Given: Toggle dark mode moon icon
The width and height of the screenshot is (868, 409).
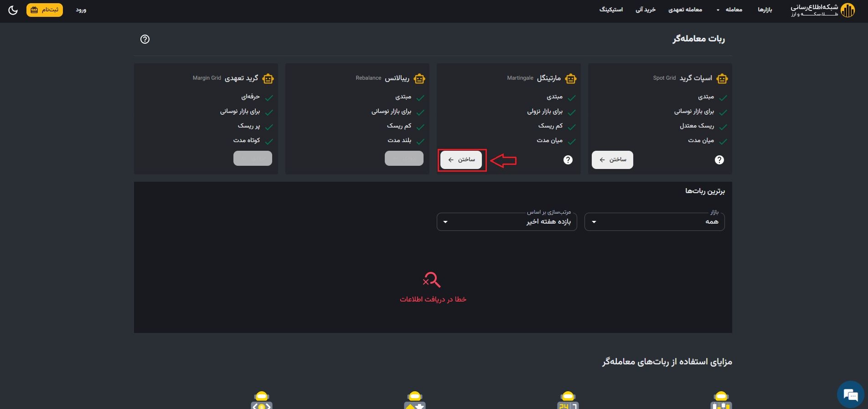Looking at the screenshot, I should point(13,10).
